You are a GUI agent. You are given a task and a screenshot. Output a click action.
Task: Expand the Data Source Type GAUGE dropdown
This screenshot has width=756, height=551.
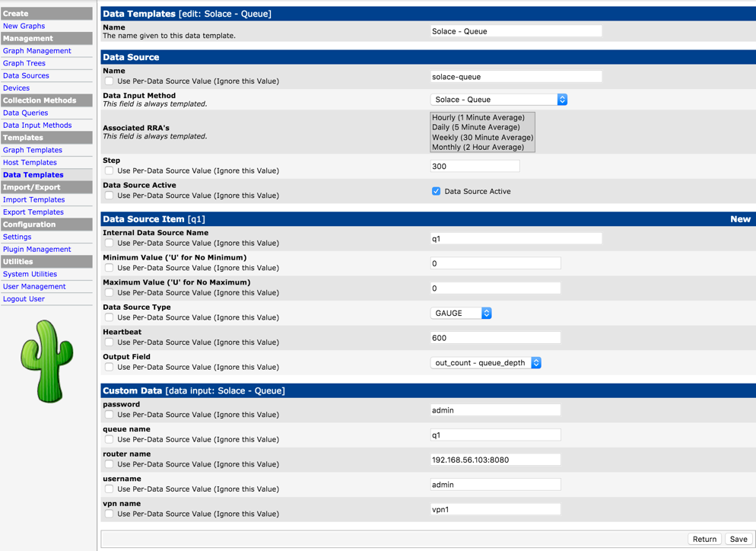[x=461, y=314]
